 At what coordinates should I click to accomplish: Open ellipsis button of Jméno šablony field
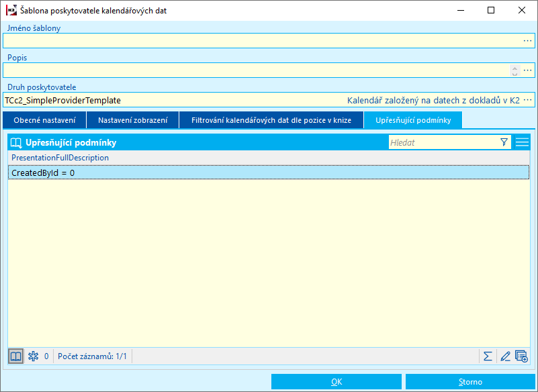coord(527,41)
